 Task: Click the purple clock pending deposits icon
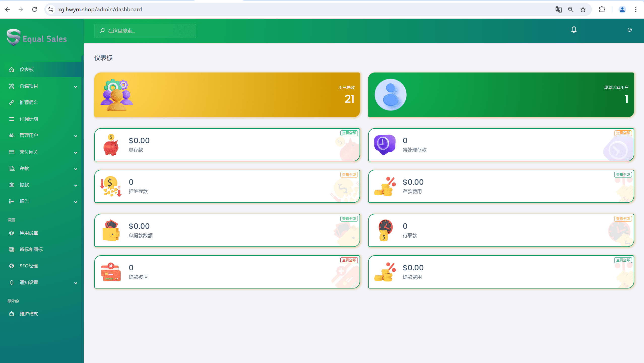384,144
